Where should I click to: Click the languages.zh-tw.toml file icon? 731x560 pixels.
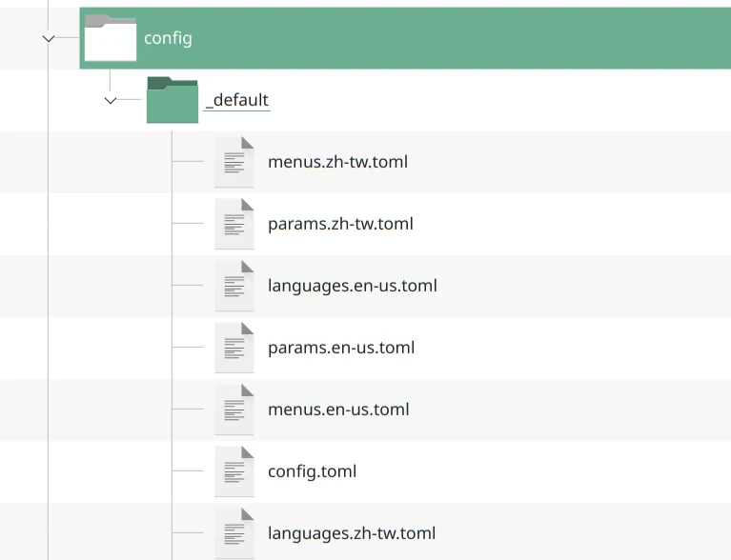234,533
